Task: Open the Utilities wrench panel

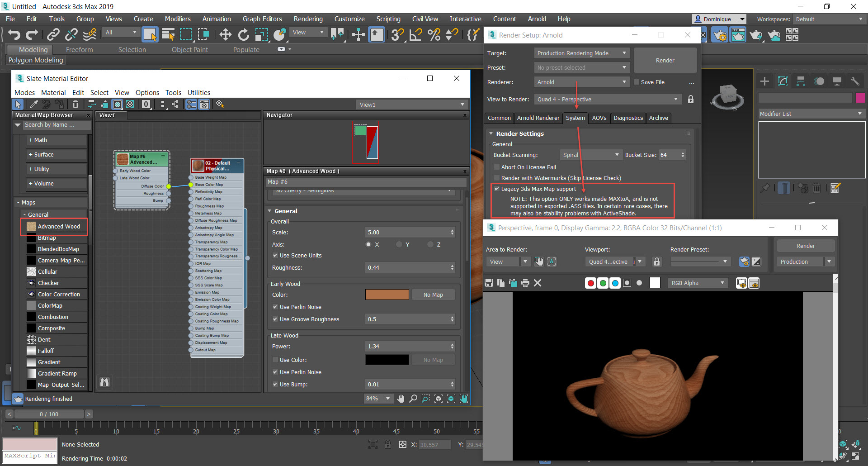Action: pyautogui.click(x=855, y=81)
